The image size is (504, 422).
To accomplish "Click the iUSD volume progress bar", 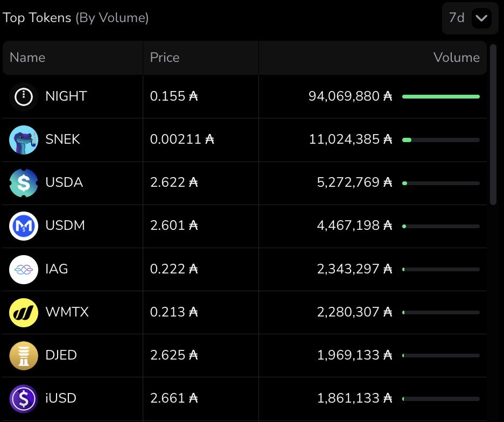I will click(x=441, y=399).
